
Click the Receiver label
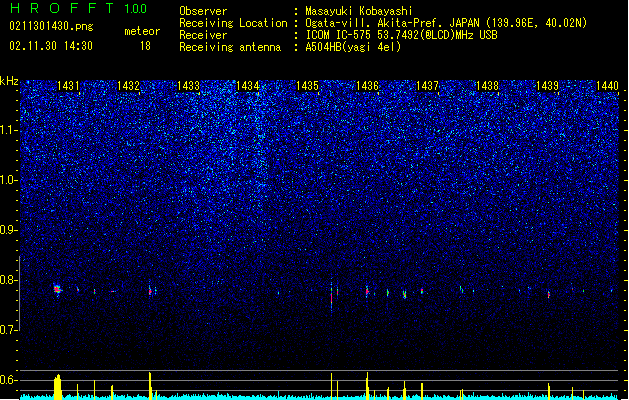pos(203,35)
